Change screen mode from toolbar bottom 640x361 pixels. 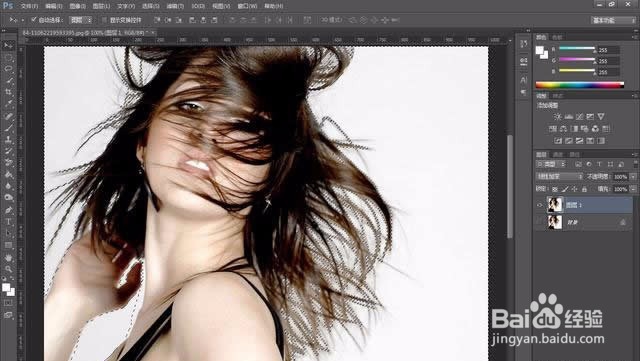8,315
